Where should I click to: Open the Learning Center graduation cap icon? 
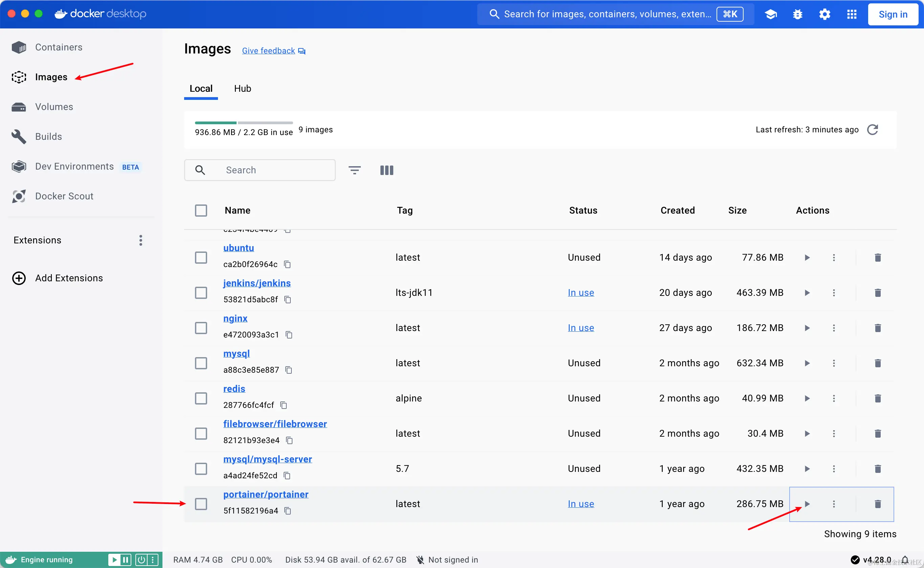[770, 14]
